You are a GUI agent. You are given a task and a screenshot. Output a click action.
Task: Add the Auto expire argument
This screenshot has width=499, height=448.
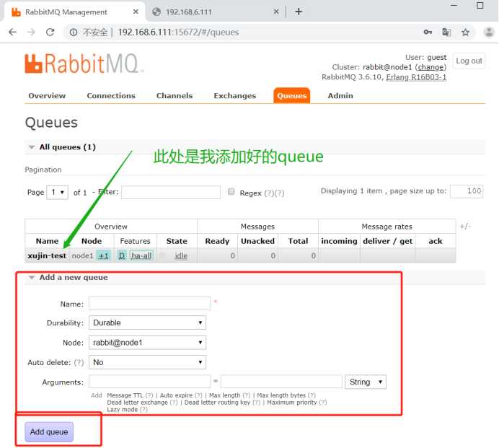pyautogui.click(x=176, y=395)
